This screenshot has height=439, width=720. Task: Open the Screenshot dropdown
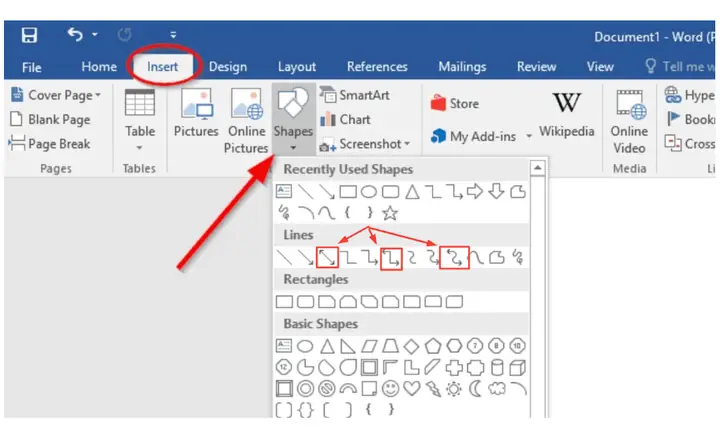[365, 144]
